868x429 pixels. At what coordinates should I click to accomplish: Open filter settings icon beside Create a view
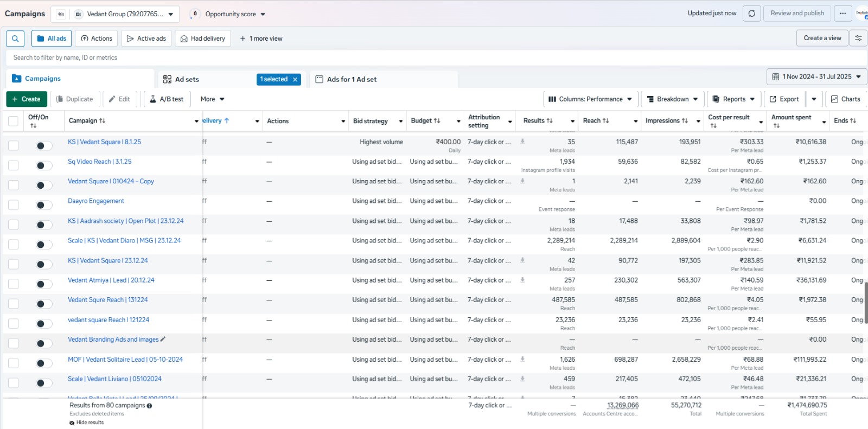(x=858, y=38)
